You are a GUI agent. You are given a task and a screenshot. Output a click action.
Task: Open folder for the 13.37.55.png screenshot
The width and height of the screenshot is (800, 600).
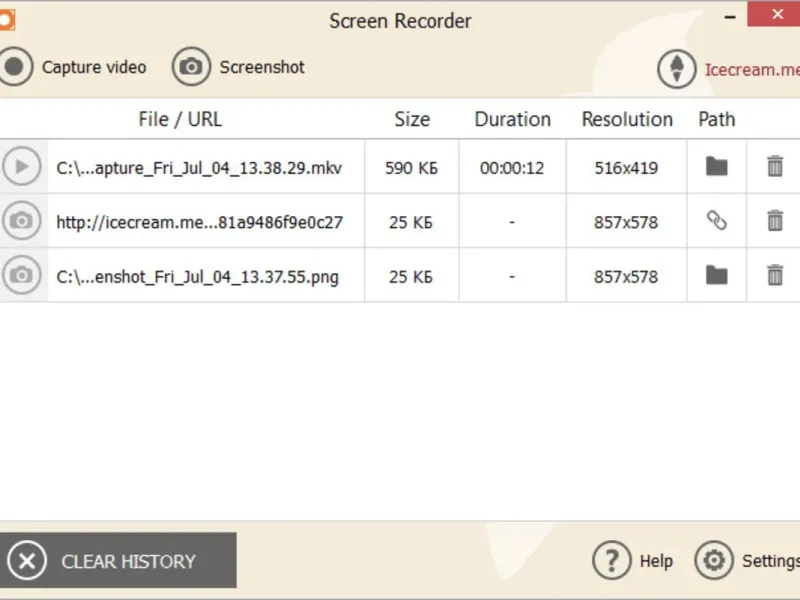[x=716, y=276]
